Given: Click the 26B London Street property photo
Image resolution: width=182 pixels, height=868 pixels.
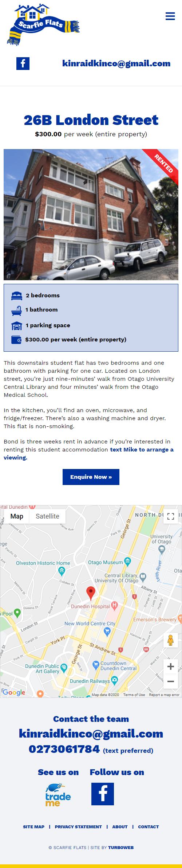Looking at the screenshot, I should (x=91, y=214).
